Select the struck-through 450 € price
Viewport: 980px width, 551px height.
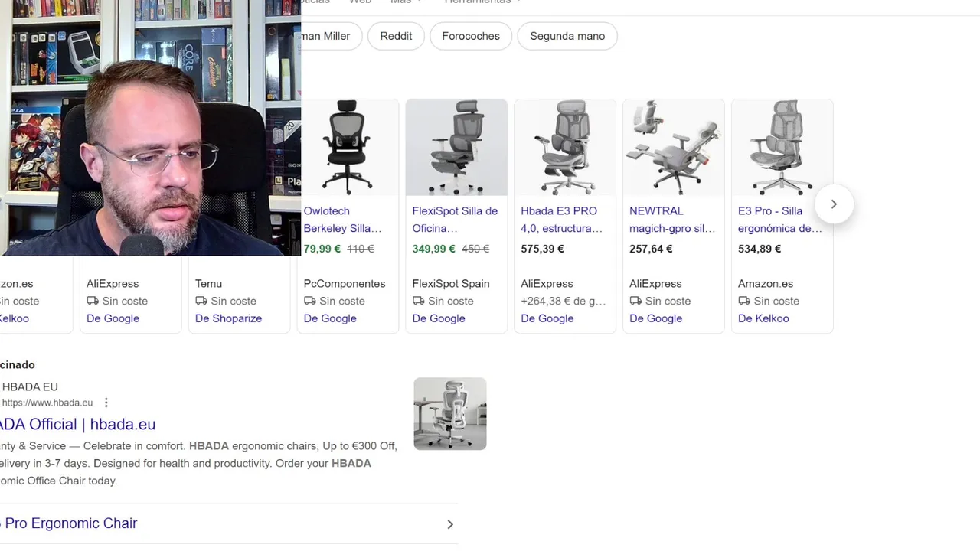(475, 249)
